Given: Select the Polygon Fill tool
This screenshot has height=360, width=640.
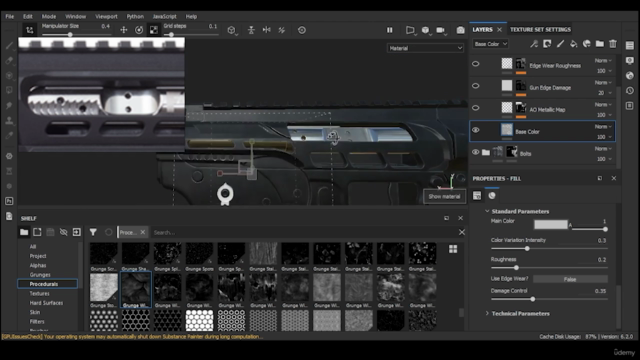Looking at the screenshot, I should tap(9, 90).
